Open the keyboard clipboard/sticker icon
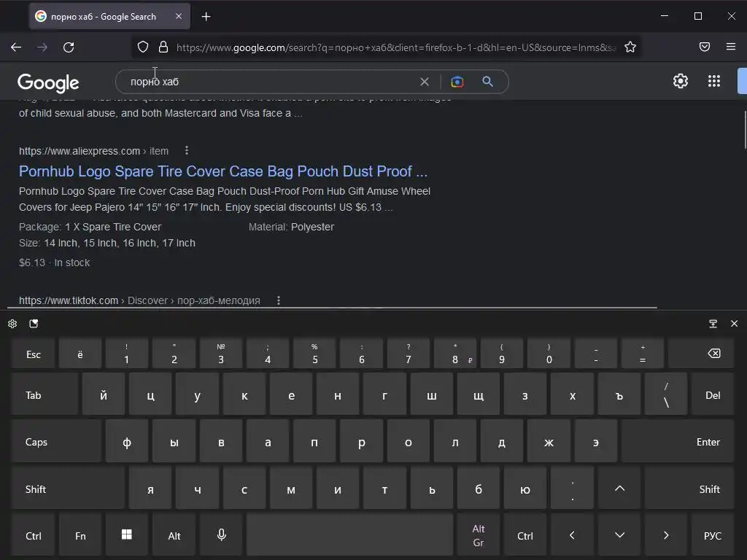Viewport: 747px width, 560px height. (x=34, y=324)
